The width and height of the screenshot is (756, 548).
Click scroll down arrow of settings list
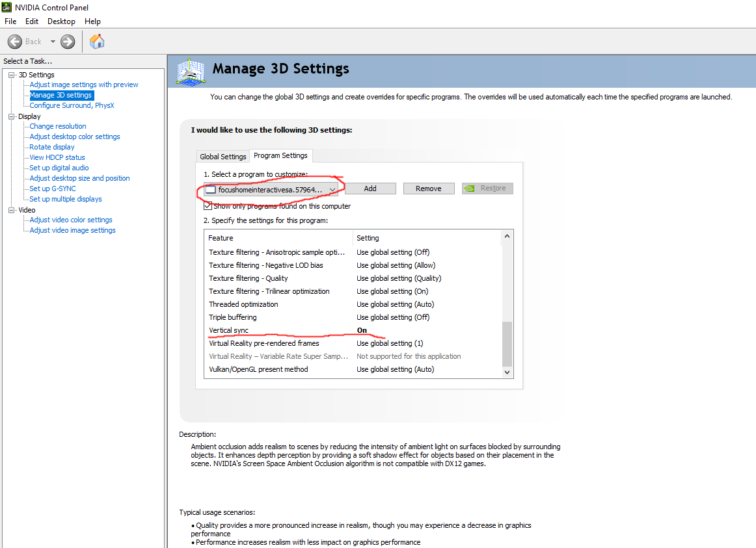click(x=507, y=372)
